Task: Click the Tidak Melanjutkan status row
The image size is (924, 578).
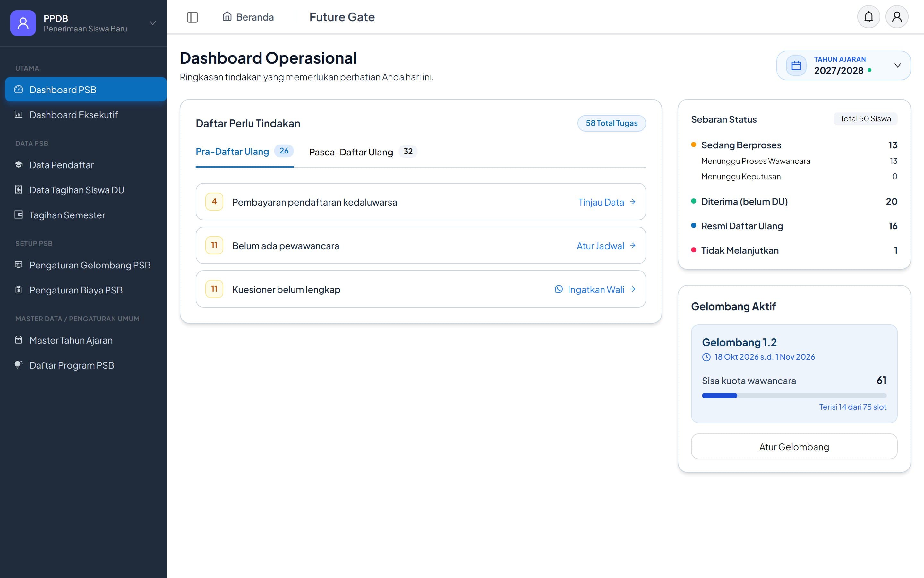Action: (x=794, y=250)
